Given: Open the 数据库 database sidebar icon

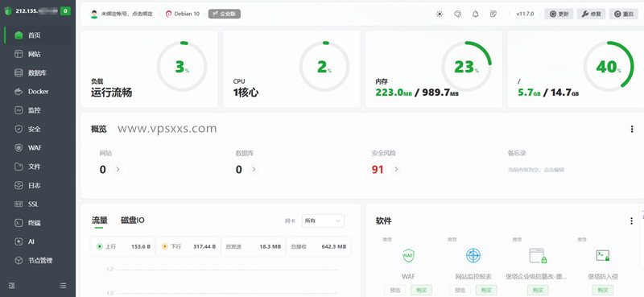Looking at the screenshot, I should [x=19, y=72].
